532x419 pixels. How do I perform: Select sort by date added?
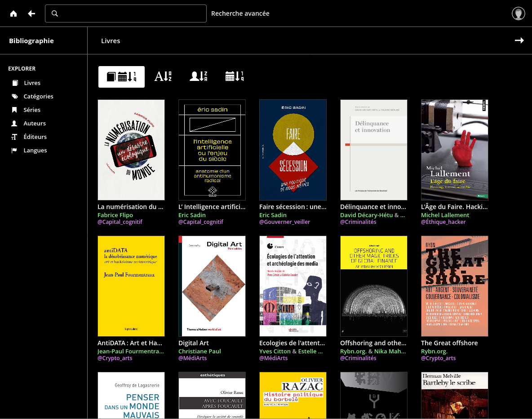click(x=121, y=77)
